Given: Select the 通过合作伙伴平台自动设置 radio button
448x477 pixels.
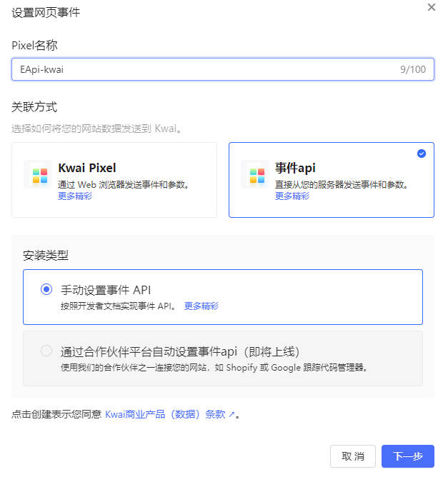Looking at the screenshot, I should 46,351.
